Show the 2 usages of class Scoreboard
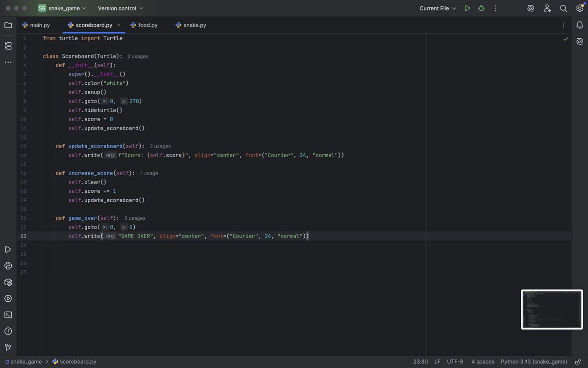Image resolution: width=588 pixels, height=368 pixels. pyautogui.click(x=138, y=56)
